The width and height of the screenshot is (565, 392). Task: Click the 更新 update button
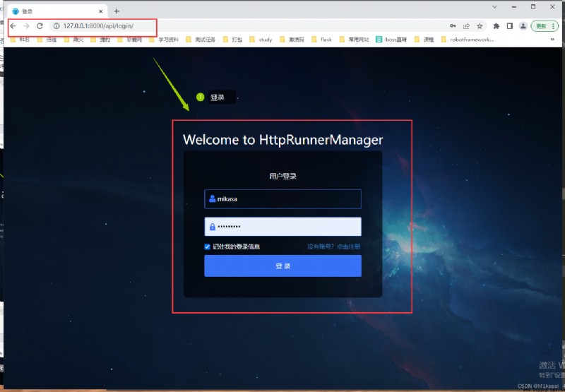click(545, 26)
